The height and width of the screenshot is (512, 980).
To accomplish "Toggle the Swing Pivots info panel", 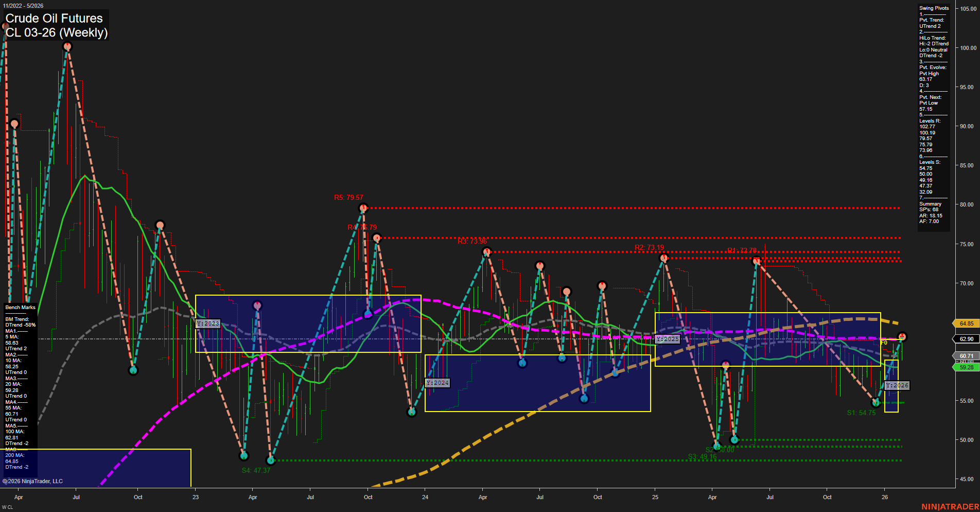I will [933, 8].
